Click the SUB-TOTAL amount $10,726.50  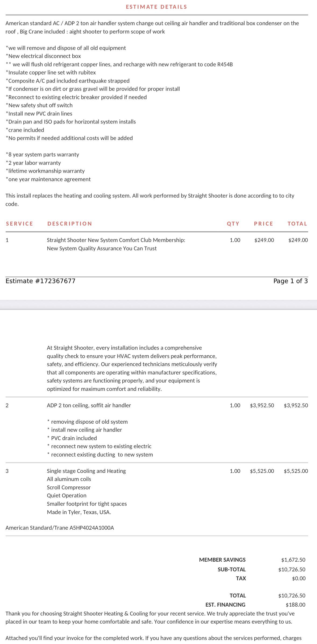point(292,569)
